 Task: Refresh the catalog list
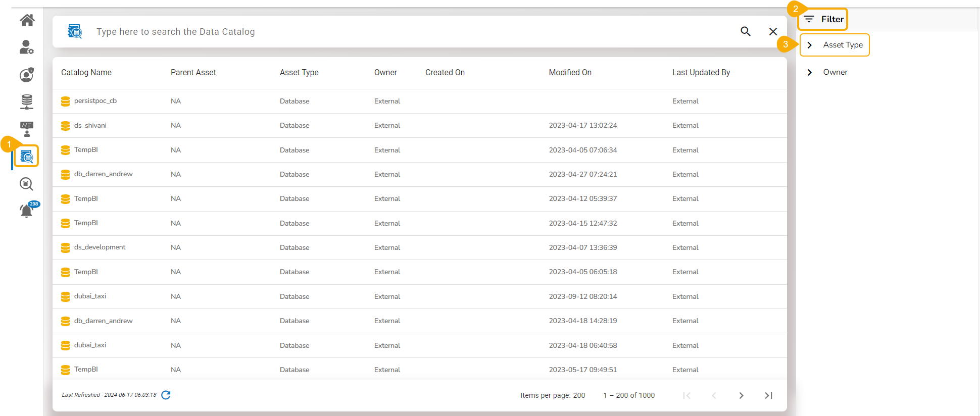[x=166, y=395]
